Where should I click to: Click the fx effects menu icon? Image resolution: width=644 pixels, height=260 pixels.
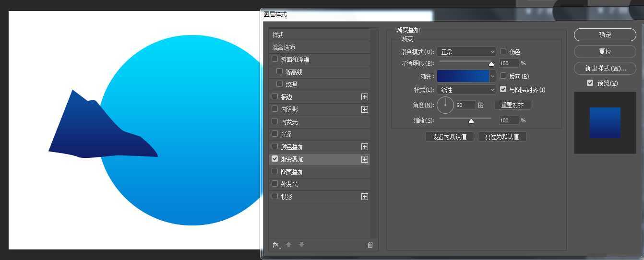tap(276, 245)
